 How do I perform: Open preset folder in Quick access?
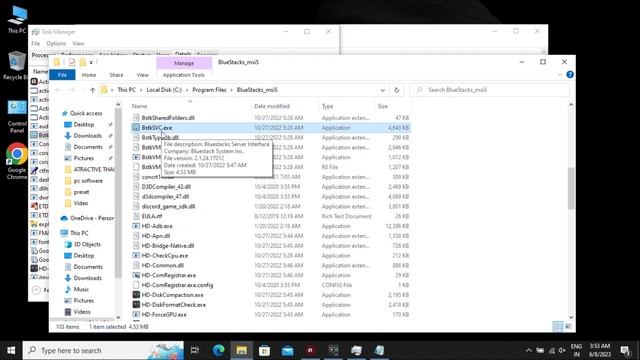click(x=81, y=192)
